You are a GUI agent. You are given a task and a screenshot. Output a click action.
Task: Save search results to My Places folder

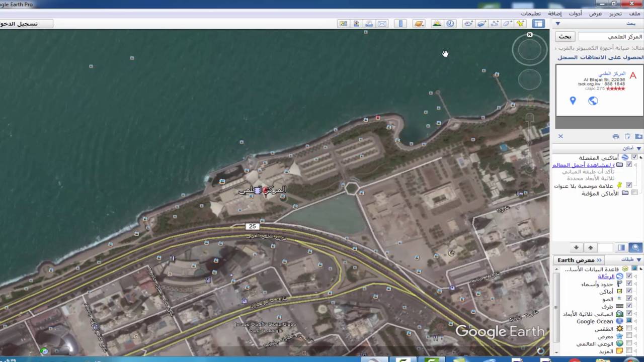tap(638, 136)
